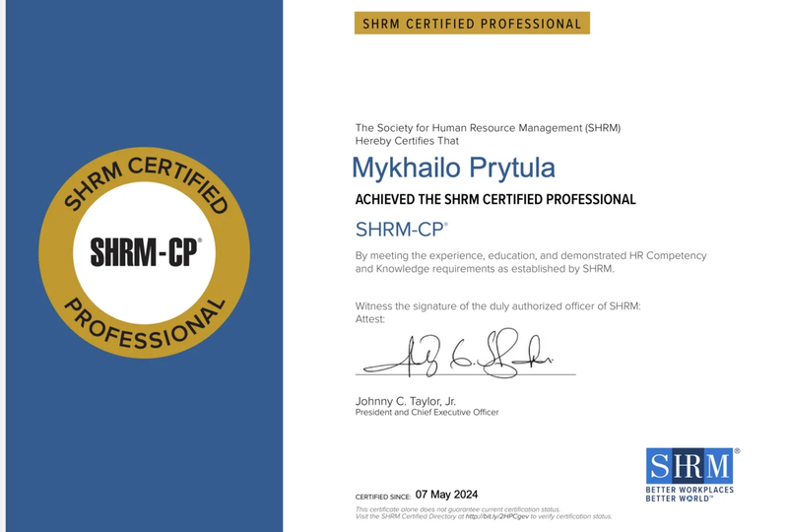Select the name Mykhailo Prytula
The height and width of the screenshot is (532, 788).
pos(453,167)
